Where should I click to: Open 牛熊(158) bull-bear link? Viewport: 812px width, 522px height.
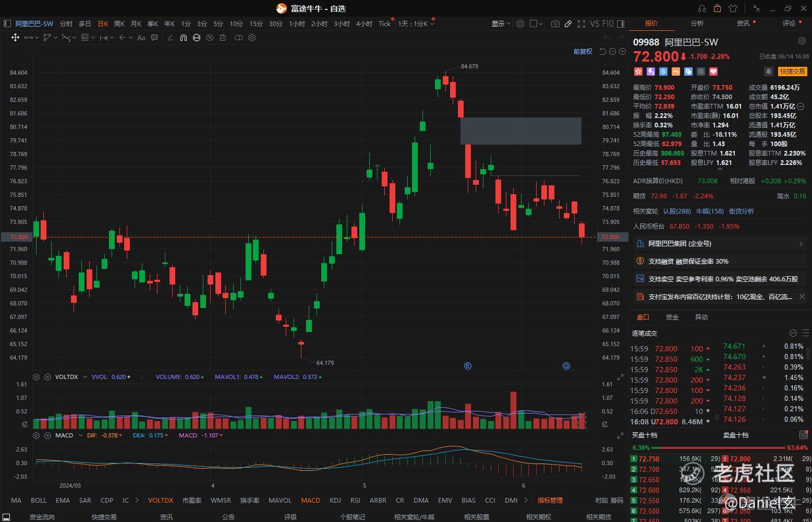[710, 211]
